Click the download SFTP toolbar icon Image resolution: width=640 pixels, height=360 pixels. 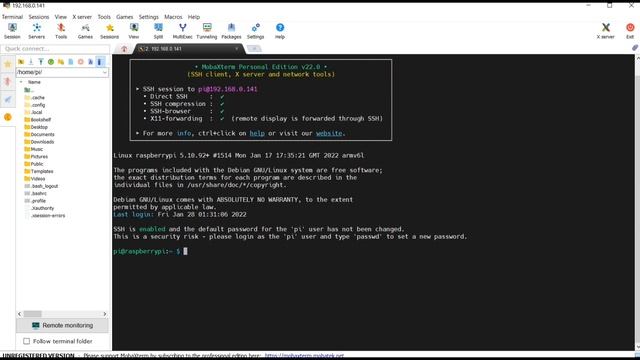pos(31,62)
